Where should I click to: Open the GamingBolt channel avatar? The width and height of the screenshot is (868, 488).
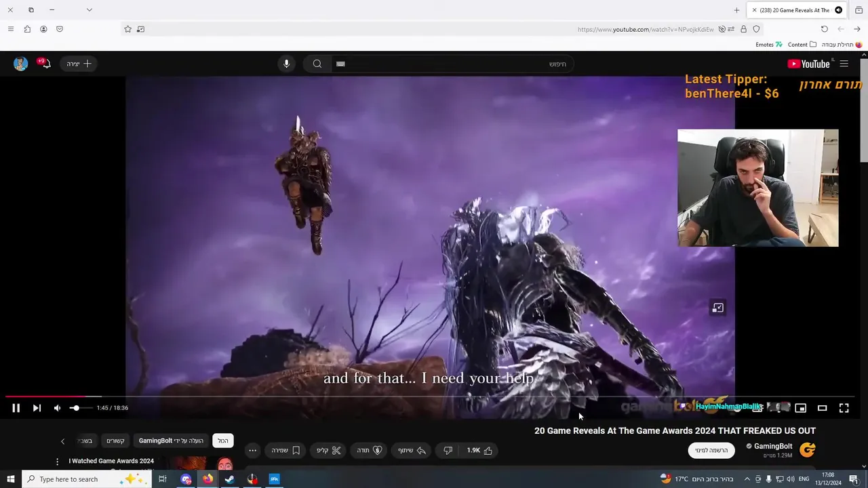807,450
